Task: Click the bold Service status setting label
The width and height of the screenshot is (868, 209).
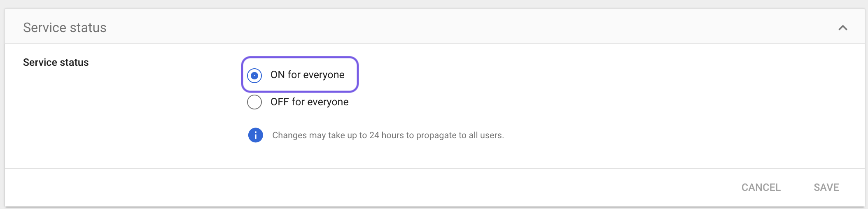Action: coord(56,63)
